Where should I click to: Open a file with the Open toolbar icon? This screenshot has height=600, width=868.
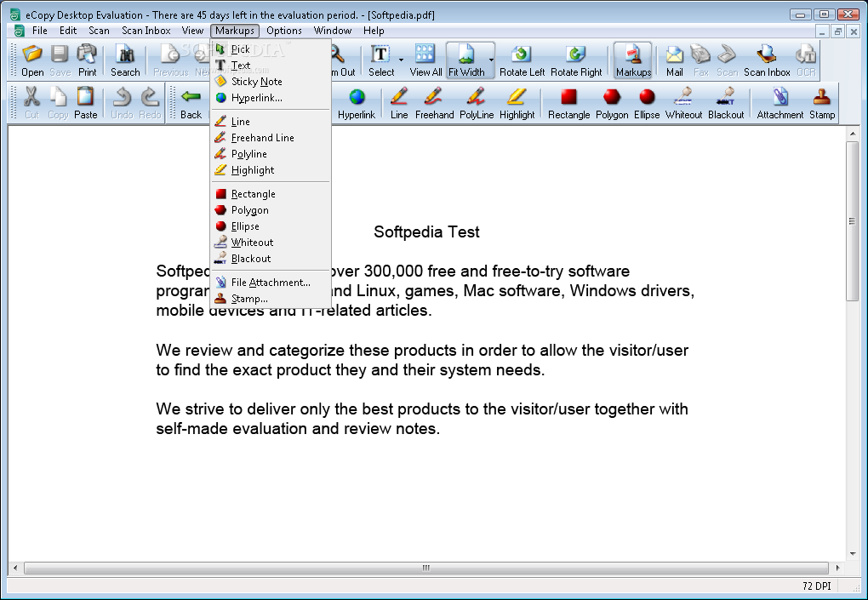pos(32,60)
